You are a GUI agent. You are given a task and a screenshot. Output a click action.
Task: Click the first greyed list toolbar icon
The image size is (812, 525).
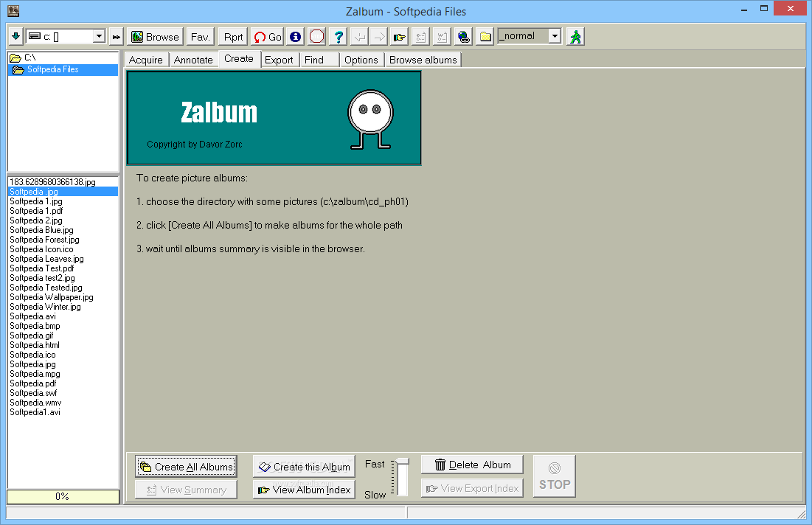[x=420, y=37]
